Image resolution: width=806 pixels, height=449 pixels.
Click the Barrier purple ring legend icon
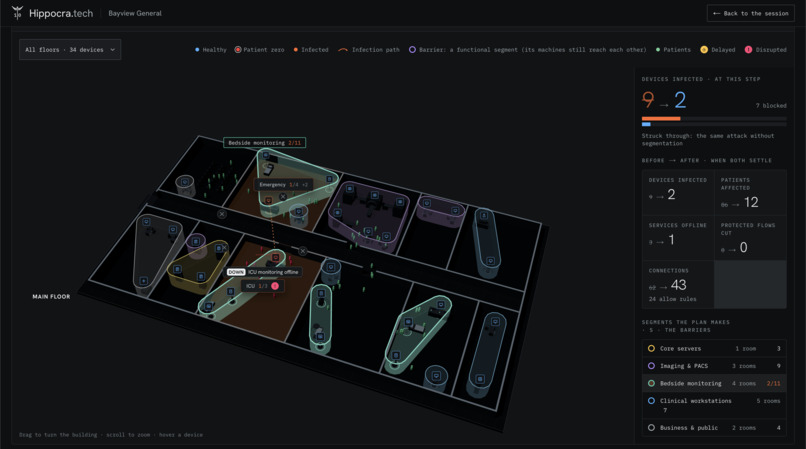point(412,50)
